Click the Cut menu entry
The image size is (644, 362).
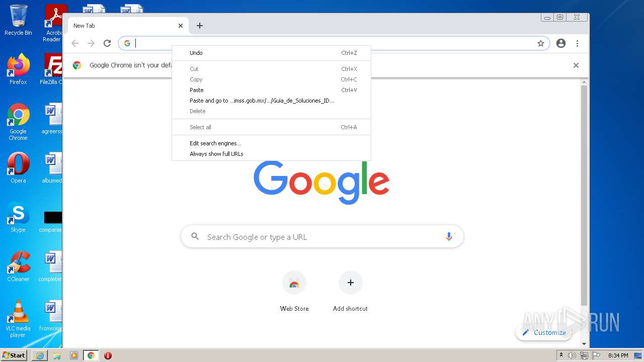pos(272,69)
